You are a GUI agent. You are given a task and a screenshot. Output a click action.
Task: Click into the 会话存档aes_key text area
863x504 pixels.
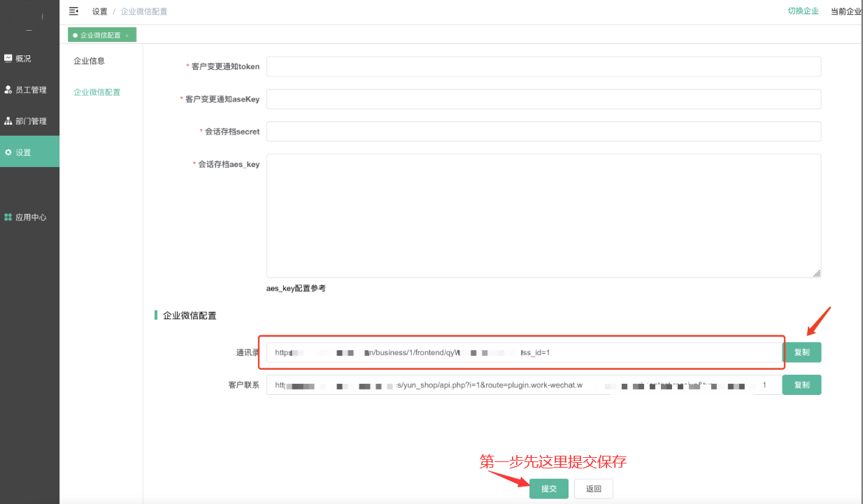tap(543, 215)
